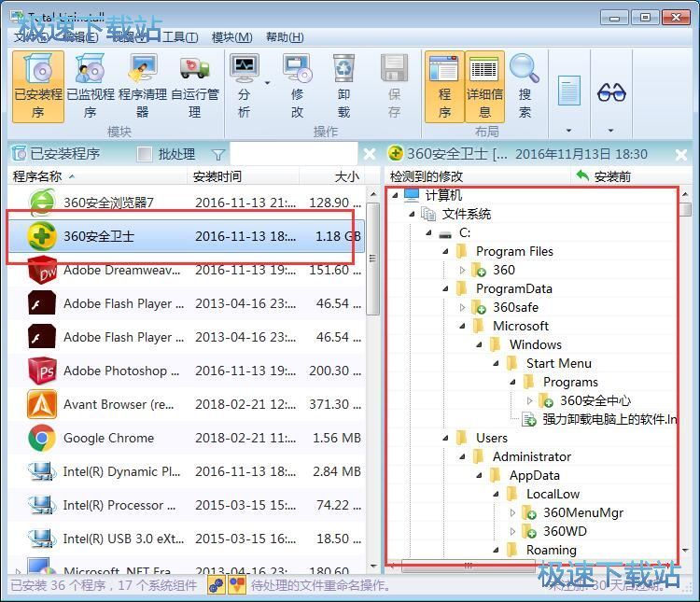Select Avant Browser program icon

42,404
